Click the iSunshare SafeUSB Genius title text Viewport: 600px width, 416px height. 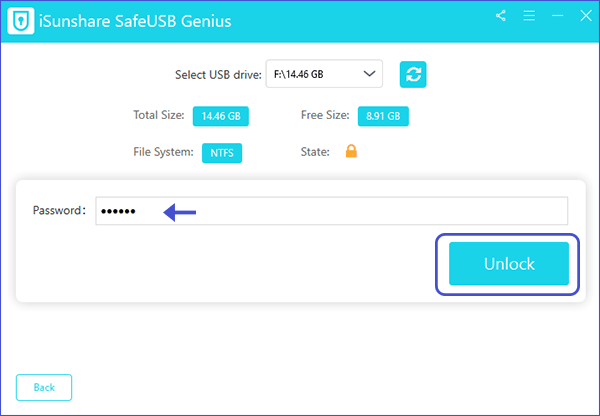point(135,21)
